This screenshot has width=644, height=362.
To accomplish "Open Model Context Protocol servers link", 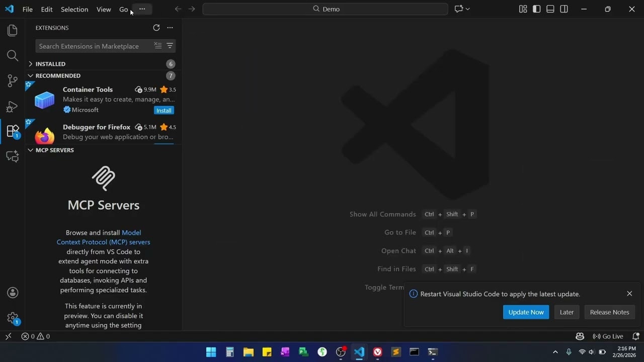I will [103, 237].
